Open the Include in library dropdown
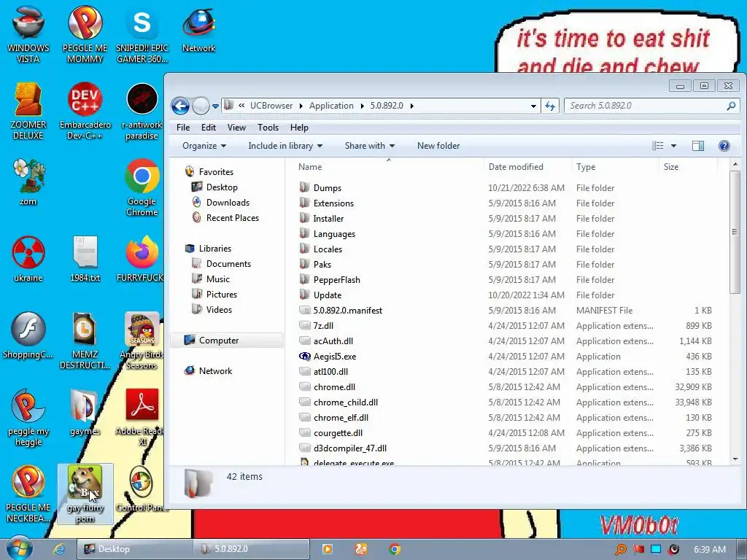 [x=285, y=146]
